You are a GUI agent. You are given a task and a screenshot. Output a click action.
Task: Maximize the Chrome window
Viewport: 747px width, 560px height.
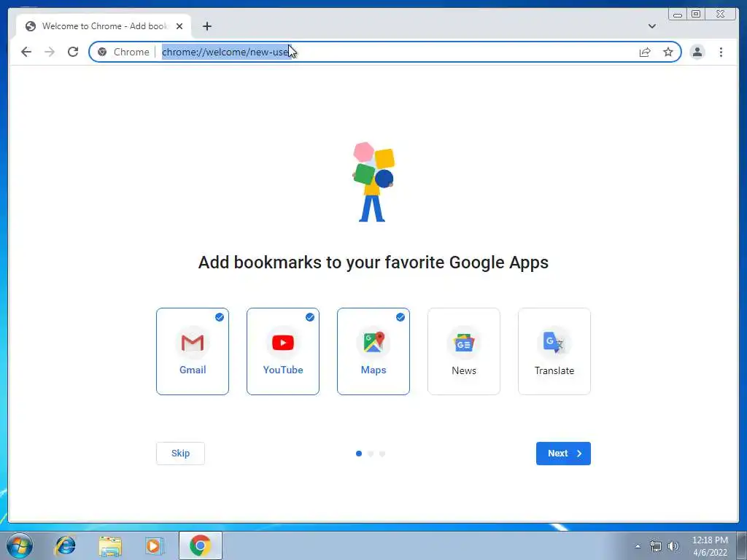(696, 15)
